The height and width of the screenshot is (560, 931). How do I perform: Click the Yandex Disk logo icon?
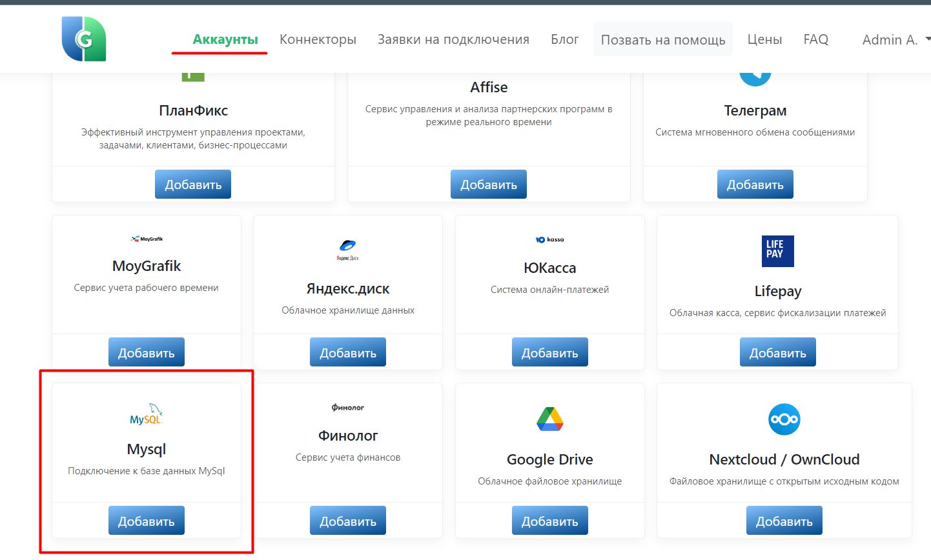[347, 249]
